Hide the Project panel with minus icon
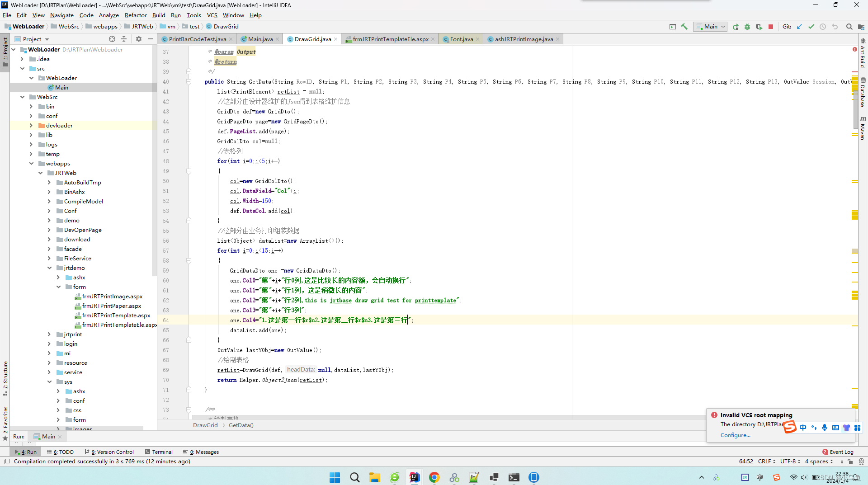This screenshot has height=485, width=868. (x=151, y=39)
